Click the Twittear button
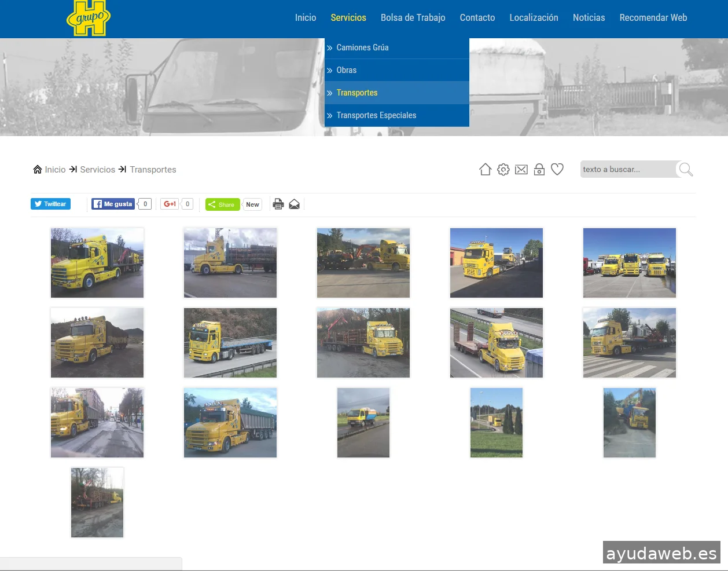The height and width of the screenshot is (571, 728). (50, 204)
